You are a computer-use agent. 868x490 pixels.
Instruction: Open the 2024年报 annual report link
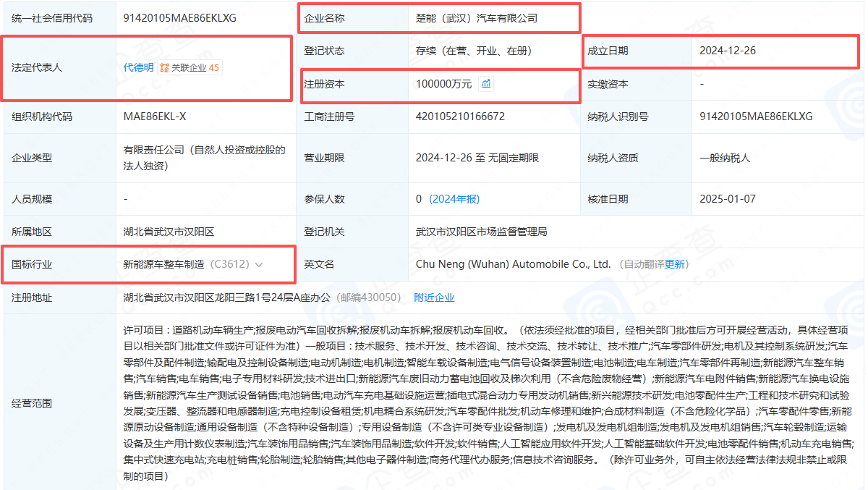tap(454, 199)
